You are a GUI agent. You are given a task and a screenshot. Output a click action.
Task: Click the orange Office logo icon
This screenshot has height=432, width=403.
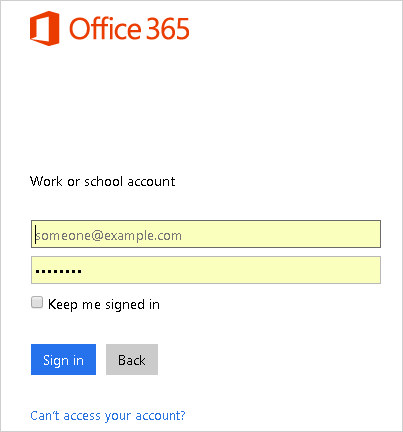[45, 28]
